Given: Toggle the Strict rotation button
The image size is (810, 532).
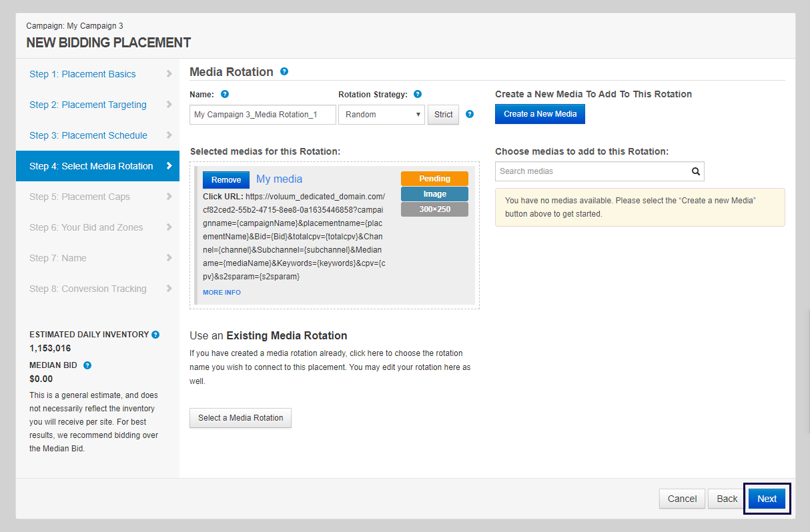Looking at the screenshot, I should click(x=443, y=115).
